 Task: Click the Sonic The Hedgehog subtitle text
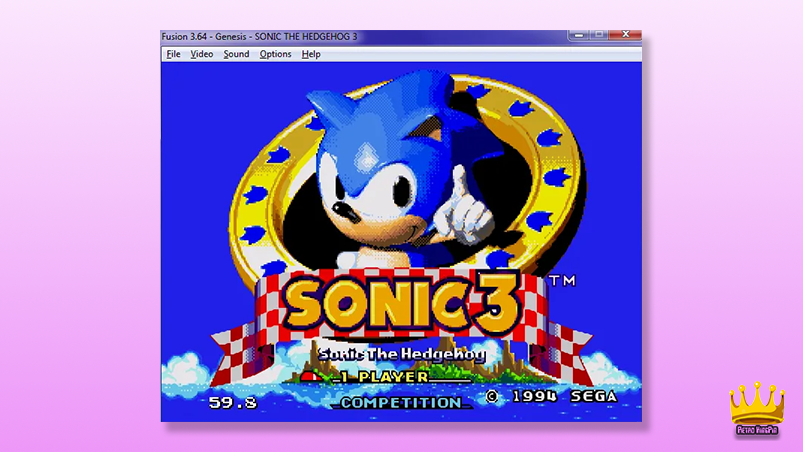click(402, 354)
